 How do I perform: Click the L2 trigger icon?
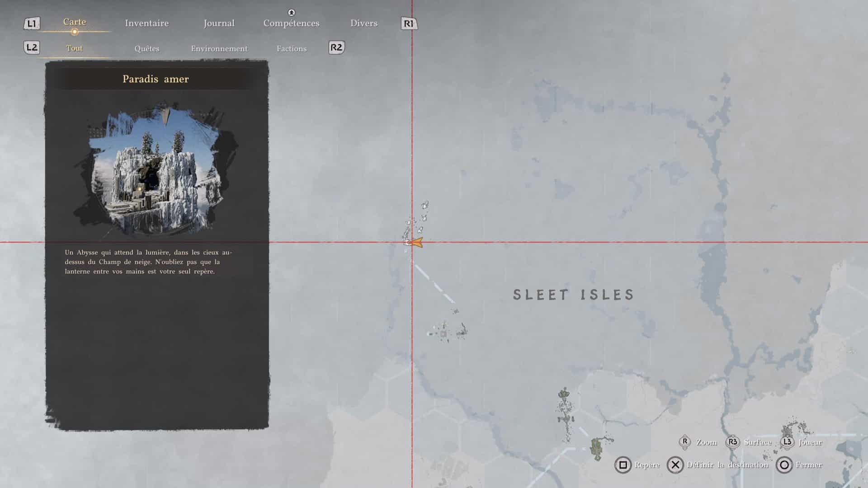(x=32, y=47)
